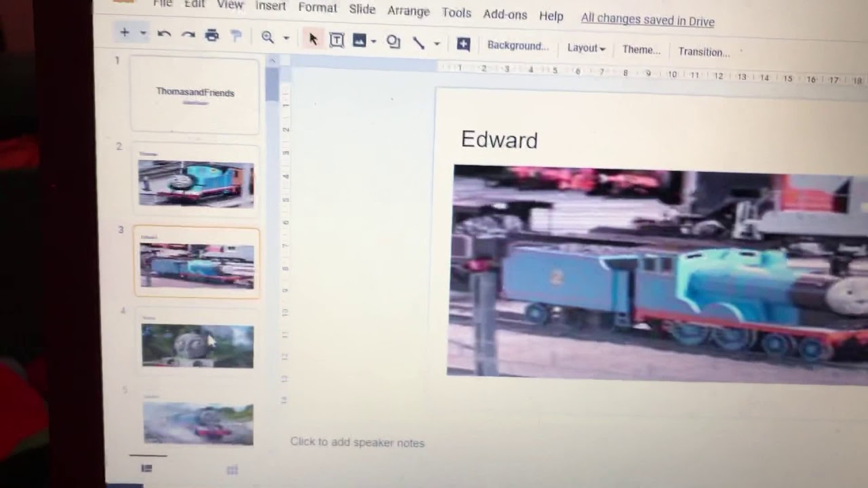
Task: Add a comment with toolbar icon
Action: [x=463, y=44]
